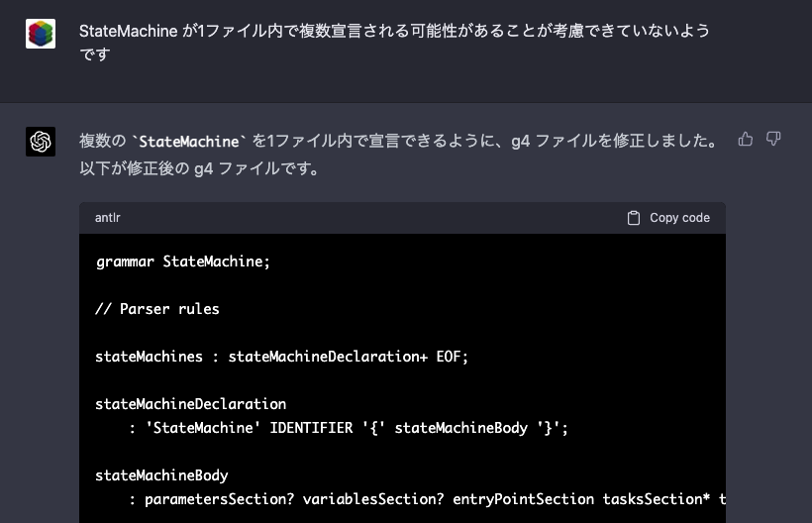
Task: Click the colorful cube user avatar
Action: coord(41,34)
